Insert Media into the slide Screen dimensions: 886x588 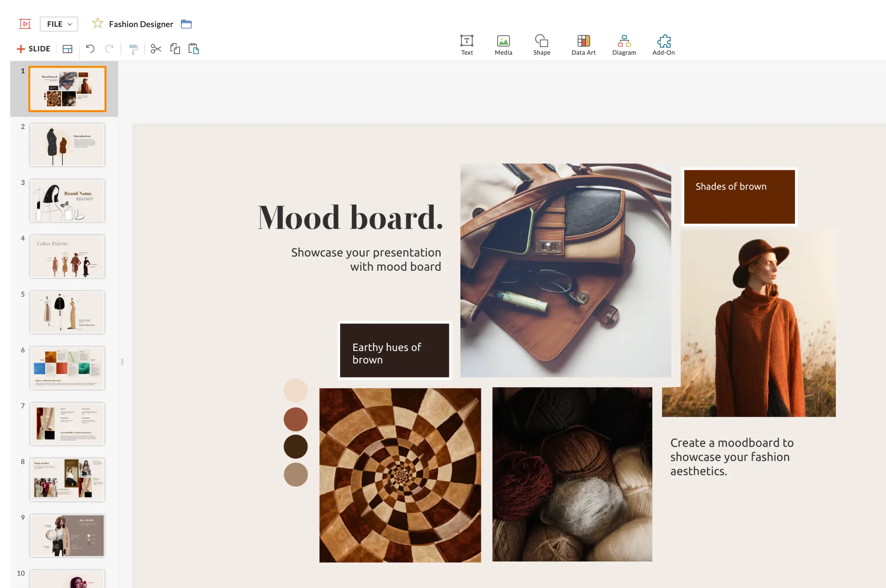[x=503, y=45]
